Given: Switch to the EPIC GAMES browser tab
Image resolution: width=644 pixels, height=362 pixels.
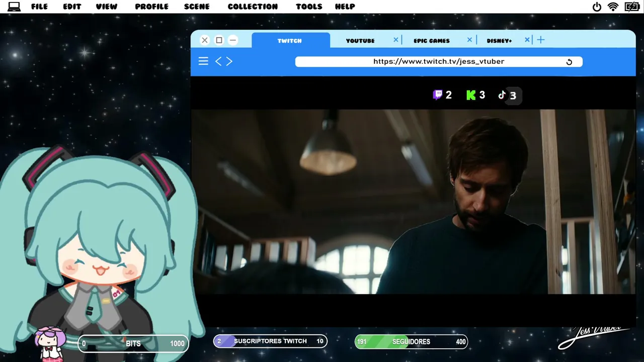Looking at the screenshot, I should (x=432, y=40).
